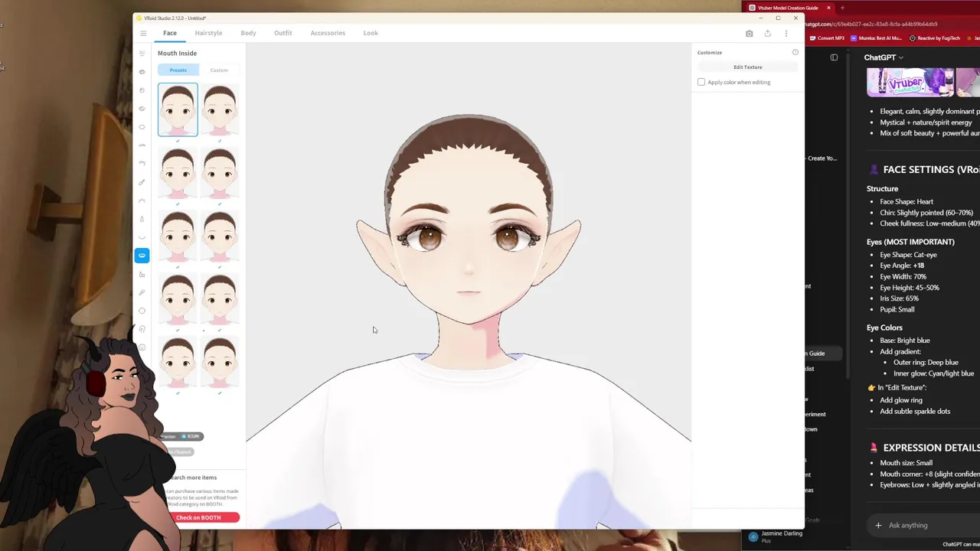
Task: Click 'Face Shape: Heart' text in ChatGPT
Action: click(906, 201)
